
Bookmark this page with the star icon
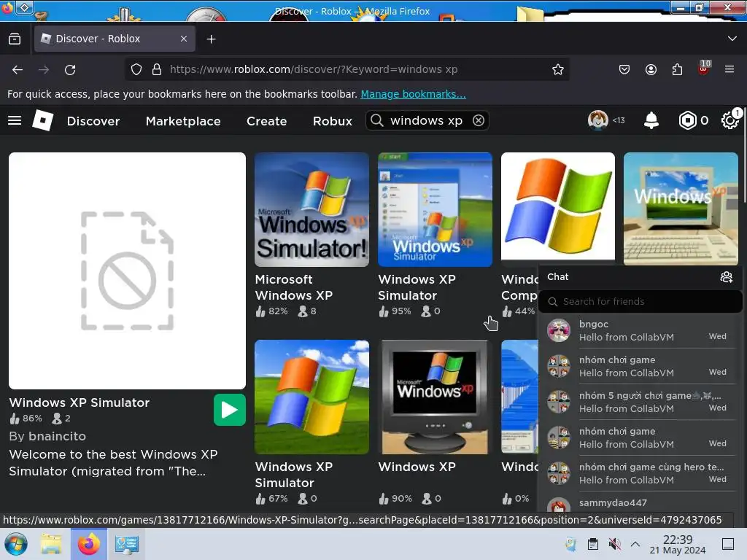tap(558, 69)
